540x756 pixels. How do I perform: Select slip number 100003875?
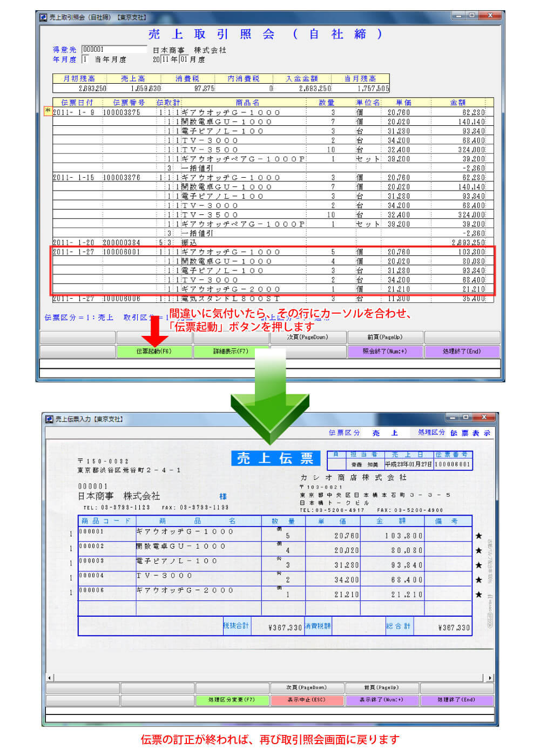[122, 113]
